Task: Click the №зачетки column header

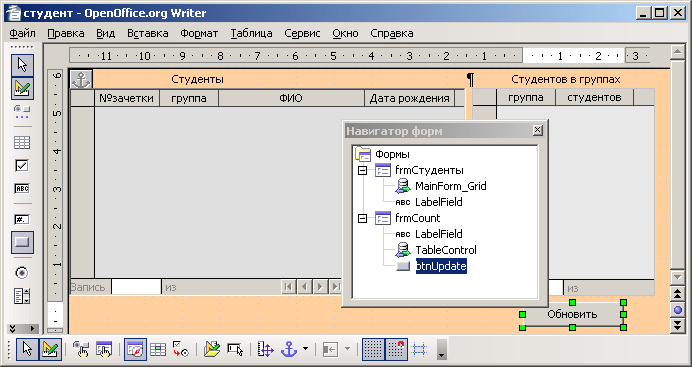Action: tap(127, 98)
